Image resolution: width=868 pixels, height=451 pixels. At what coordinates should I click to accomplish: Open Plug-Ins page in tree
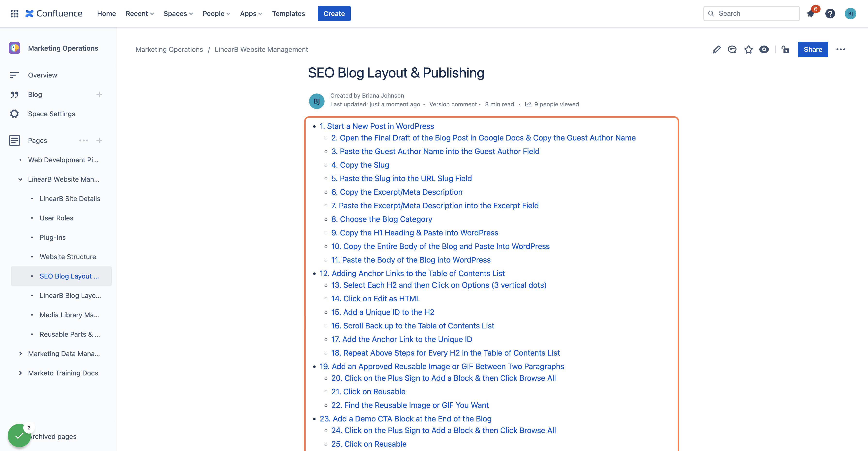53,237
